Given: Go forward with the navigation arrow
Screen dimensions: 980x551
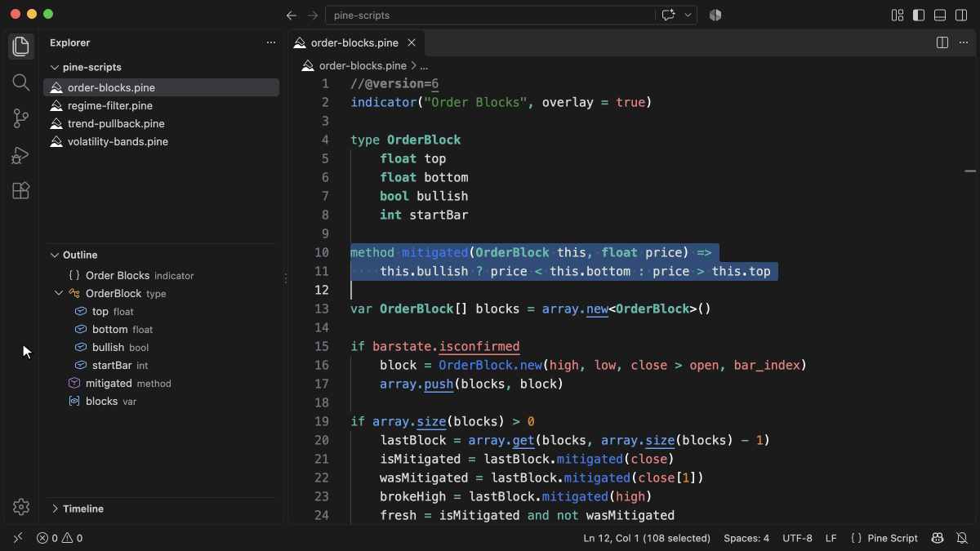Looking at the screenshot, I should point(312,15).
